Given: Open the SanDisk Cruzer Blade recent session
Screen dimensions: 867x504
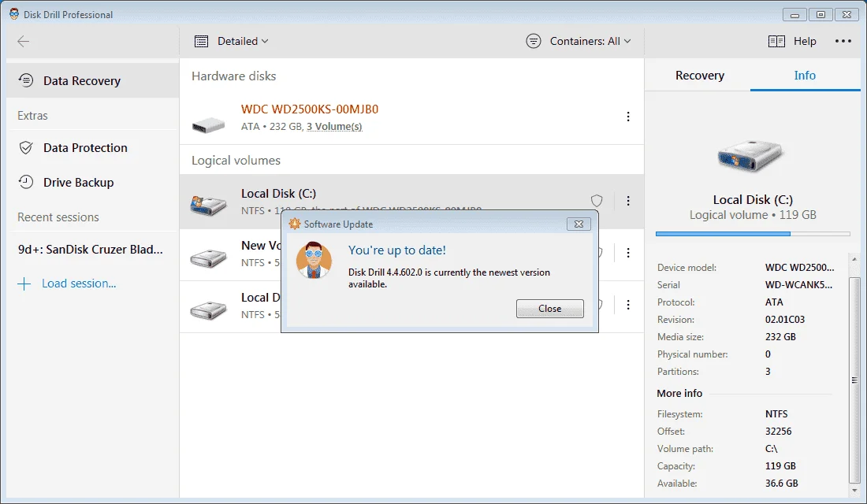Looking at the screenshot, I should [x=91, y=249].
